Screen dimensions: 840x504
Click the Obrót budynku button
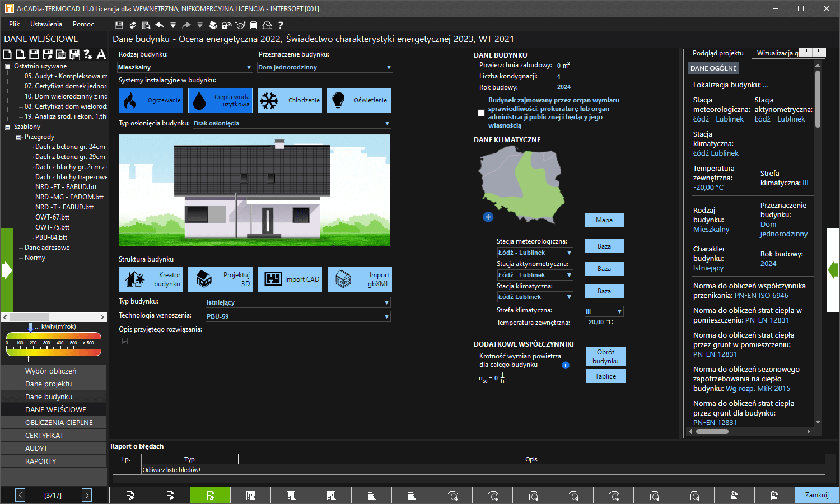coord(606,357)
